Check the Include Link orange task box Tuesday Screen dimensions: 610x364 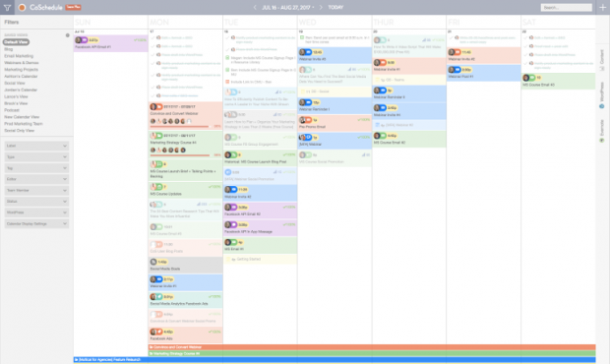click(227, 82)
